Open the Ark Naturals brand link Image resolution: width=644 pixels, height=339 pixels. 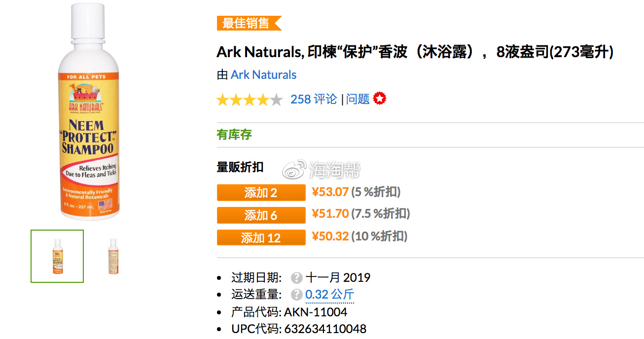(264, 75)
